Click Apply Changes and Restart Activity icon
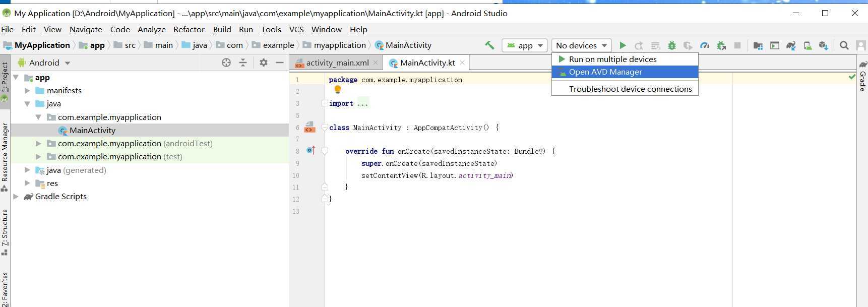This screenshot has width=868, height=307. pos(639,45)
